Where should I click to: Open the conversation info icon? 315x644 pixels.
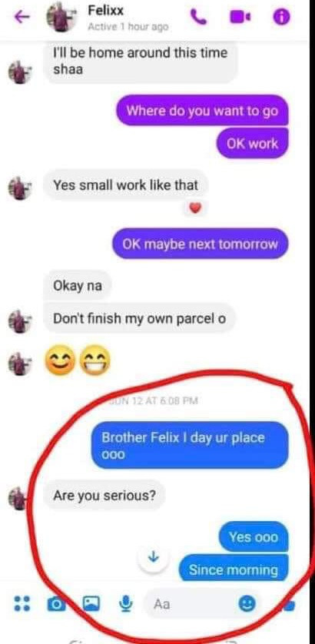click(x=282, y=17)
